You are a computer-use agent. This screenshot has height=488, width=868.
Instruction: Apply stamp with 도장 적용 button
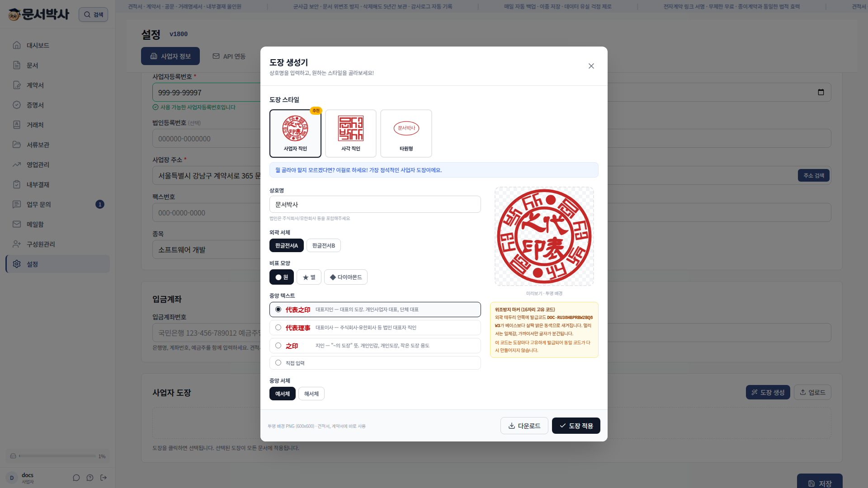[576, 426]
